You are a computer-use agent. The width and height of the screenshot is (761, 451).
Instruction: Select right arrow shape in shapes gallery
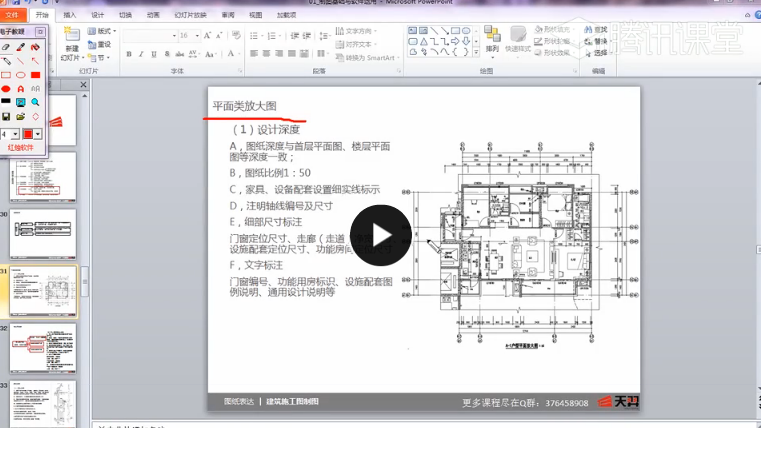coord(455,41)
